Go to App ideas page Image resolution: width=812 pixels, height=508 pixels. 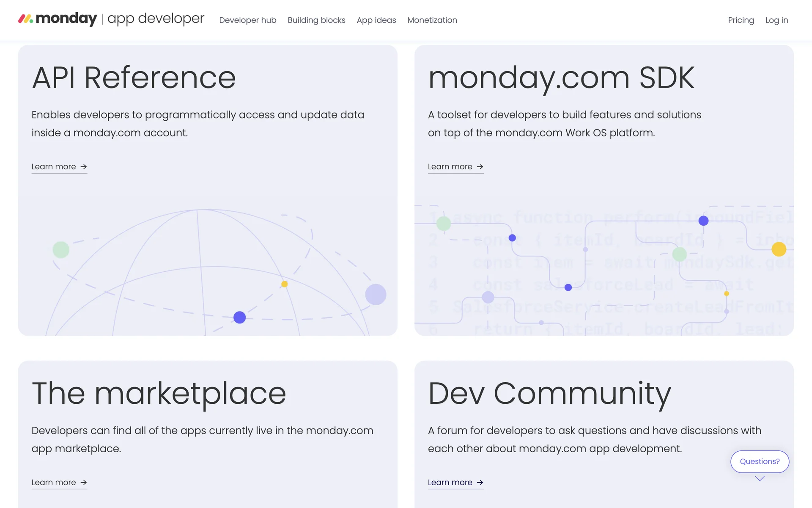point(376,20)
